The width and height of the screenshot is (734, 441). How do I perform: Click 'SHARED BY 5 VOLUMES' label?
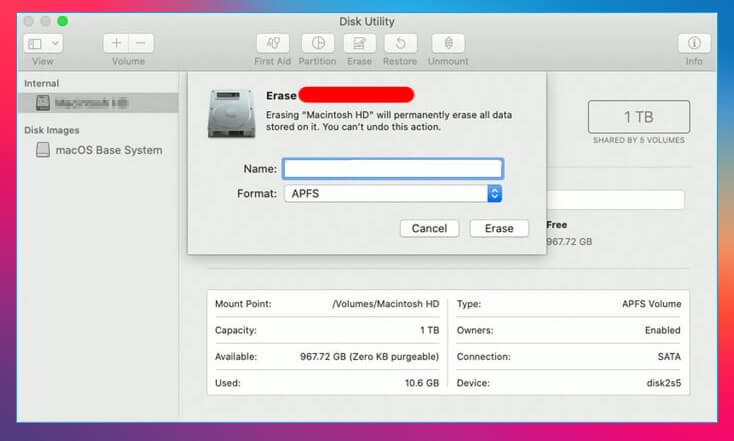[639, 140]
